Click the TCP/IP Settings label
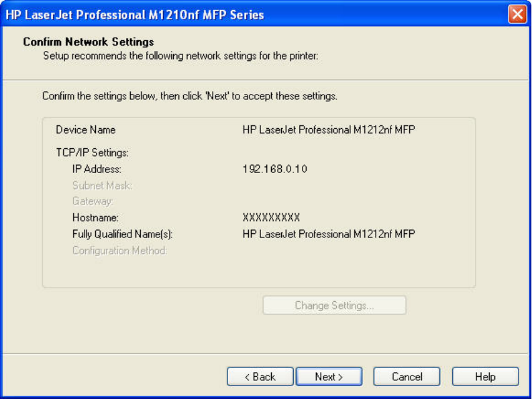This screenshot has width=532, height=399. [x=93, y=153]
